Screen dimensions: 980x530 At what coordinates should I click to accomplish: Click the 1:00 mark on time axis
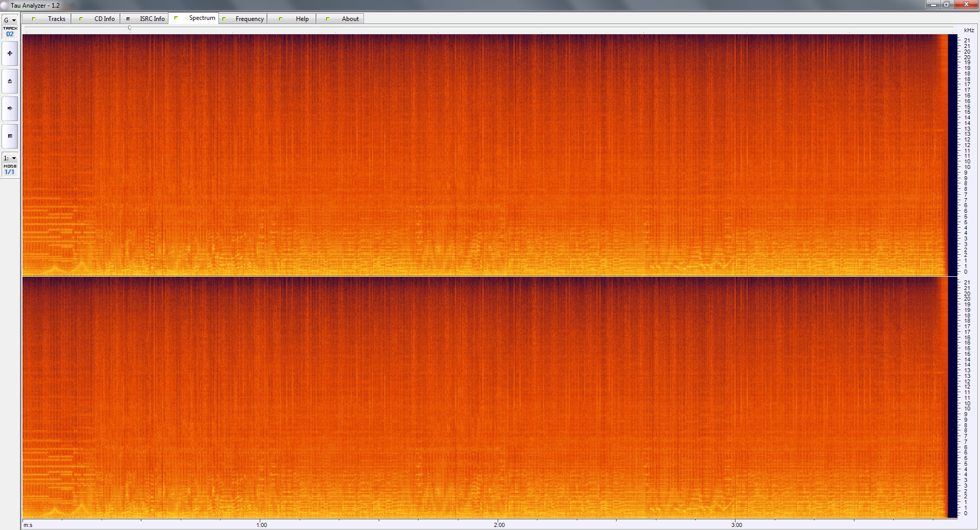pos(261,524)
